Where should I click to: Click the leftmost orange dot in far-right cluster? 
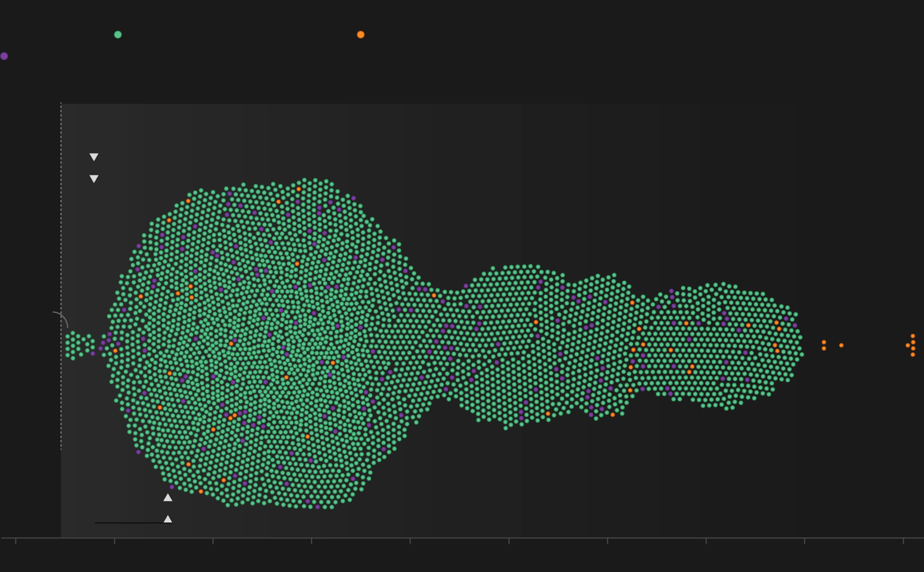pyautogui.click(x=908, y=345)
